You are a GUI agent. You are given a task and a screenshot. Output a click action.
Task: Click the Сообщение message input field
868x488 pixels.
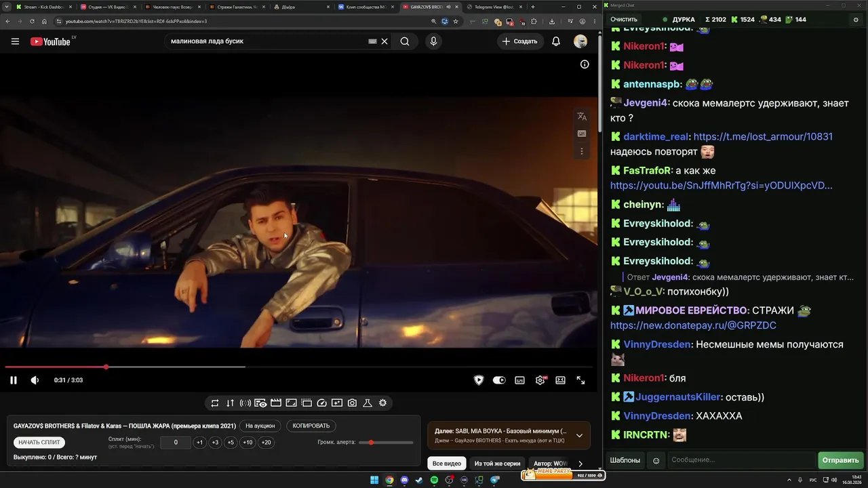tap(742, 460)
